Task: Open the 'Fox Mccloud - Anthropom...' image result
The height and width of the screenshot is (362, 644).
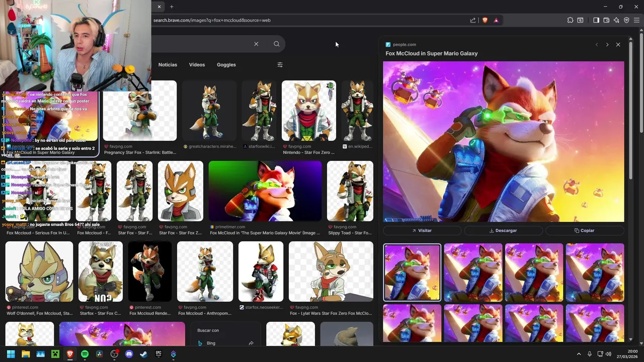Action: tap(205, 271)
